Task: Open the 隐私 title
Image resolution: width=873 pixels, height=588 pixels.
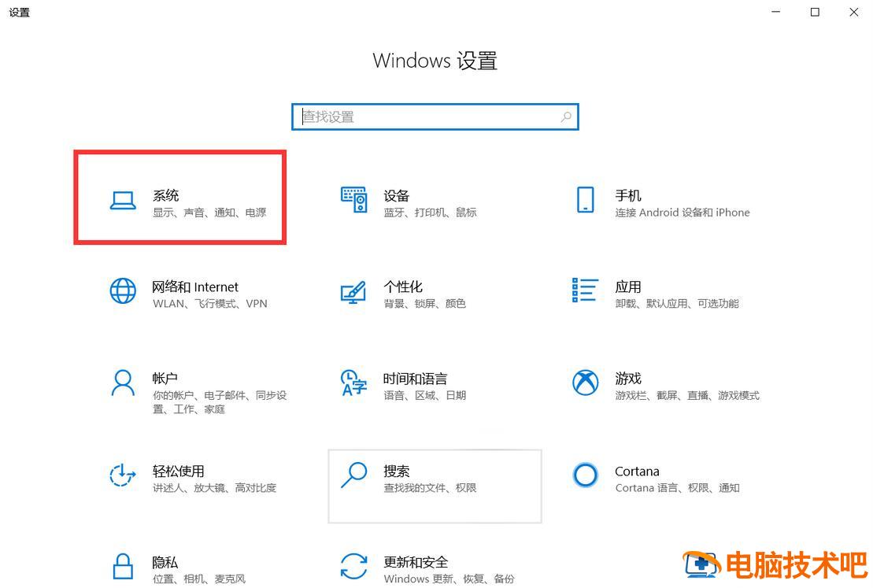Action: [x=165, y=562]
